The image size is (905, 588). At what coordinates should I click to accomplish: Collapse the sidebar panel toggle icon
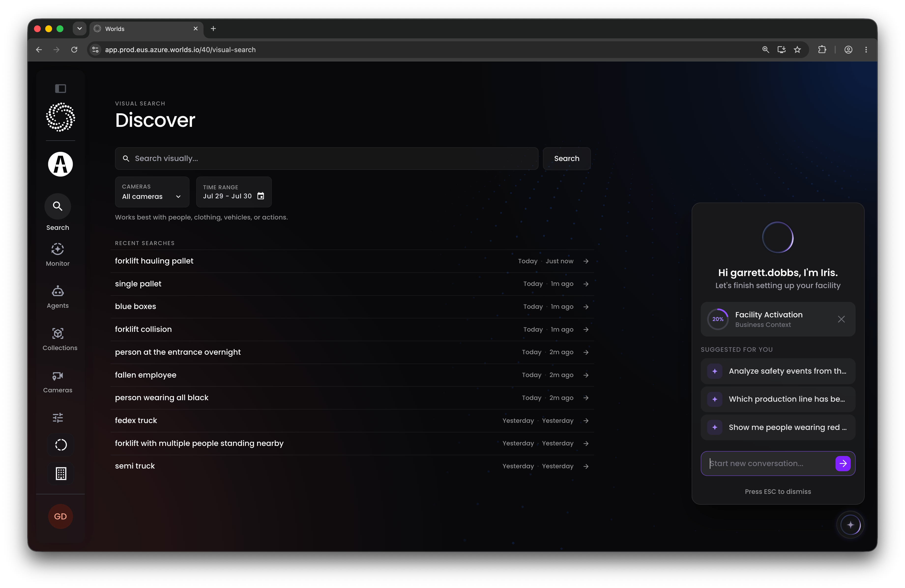tap(60, 89)
